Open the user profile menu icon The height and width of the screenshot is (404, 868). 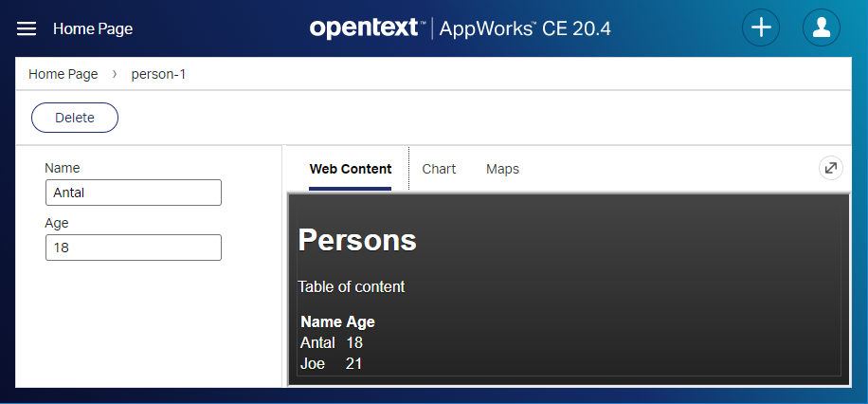pyautogui.click(x=822, y=28)
